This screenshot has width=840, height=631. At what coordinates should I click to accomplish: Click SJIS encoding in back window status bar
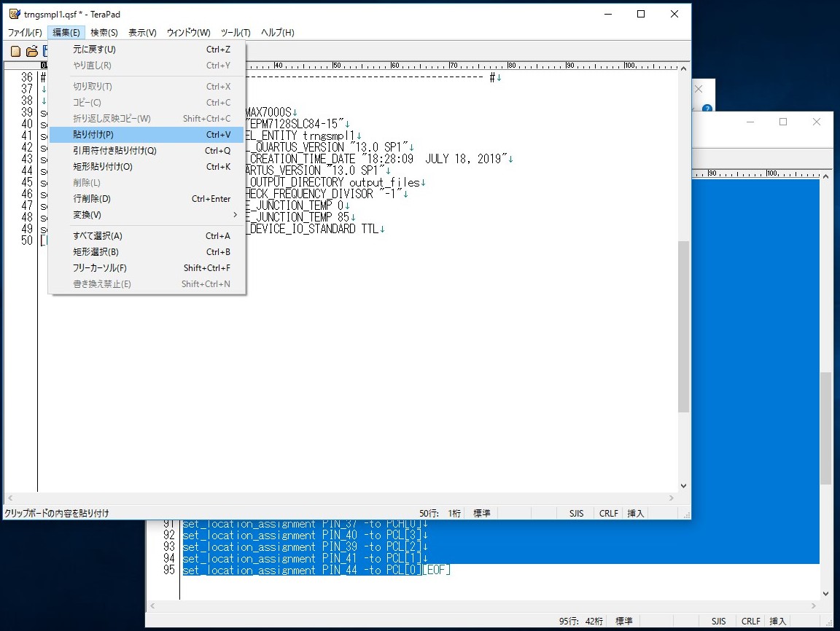click(x=718, y=622)
